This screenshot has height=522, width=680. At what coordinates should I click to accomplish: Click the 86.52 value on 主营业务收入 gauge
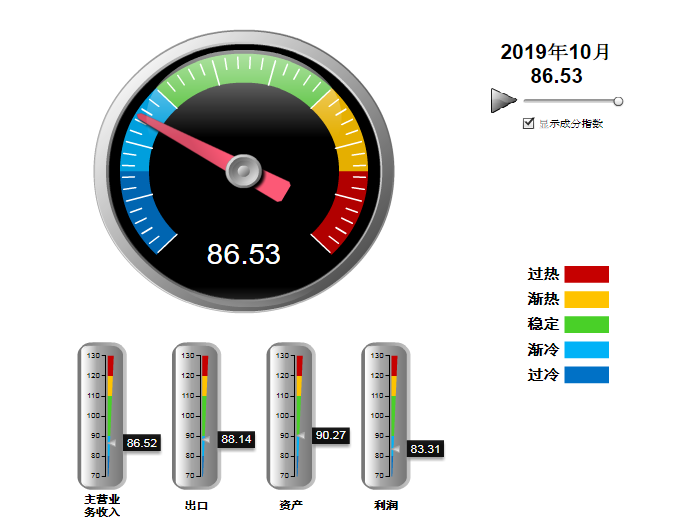(x=142, y=443)
